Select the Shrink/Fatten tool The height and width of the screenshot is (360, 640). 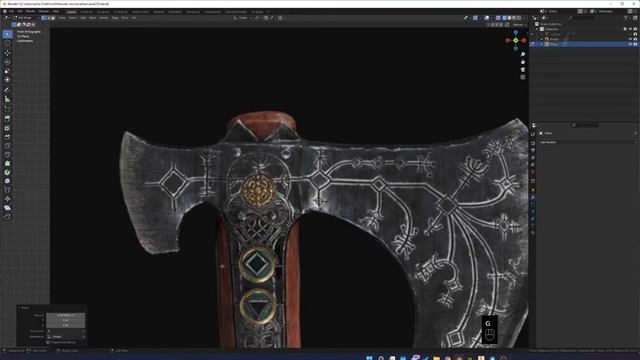(7, 199)
